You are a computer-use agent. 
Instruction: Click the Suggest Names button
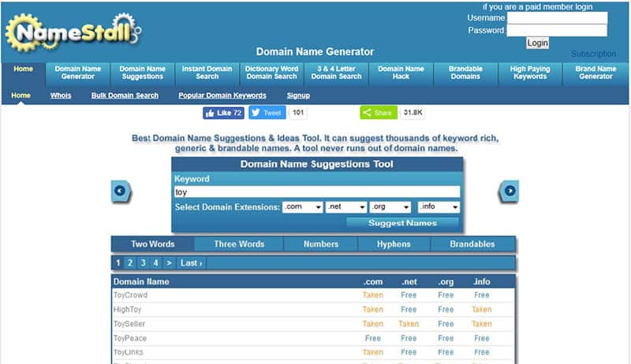[402, 223]
